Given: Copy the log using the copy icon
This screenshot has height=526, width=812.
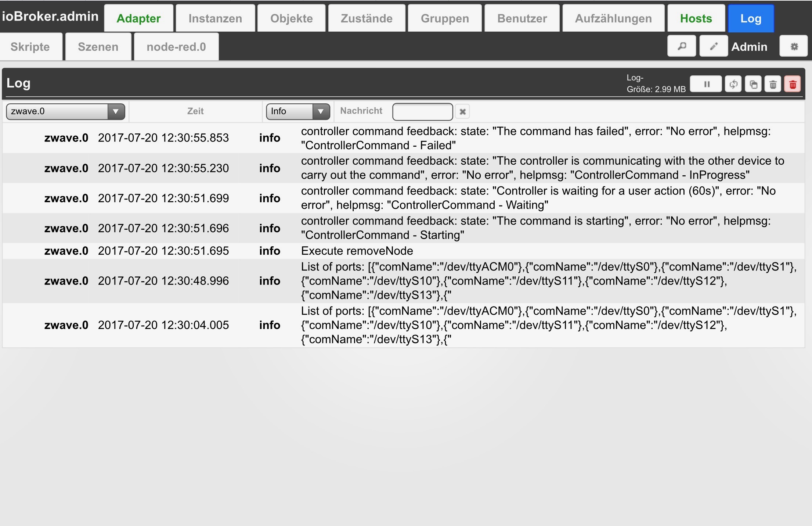Looking at the screenshot, I should point(753,84).
